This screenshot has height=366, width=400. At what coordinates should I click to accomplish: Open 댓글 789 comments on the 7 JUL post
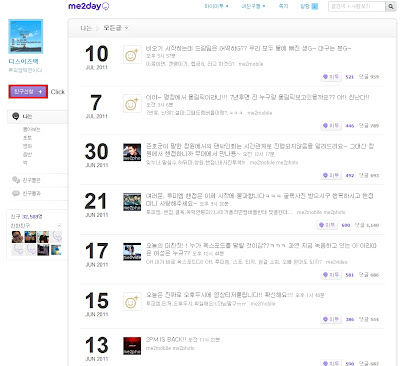pyautogui.click(x=369, y=126)
